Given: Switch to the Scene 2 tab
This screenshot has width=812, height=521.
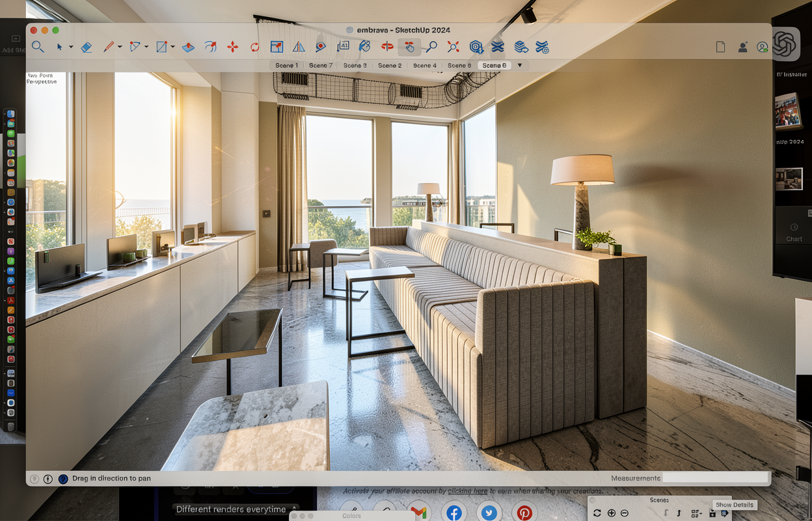Looking at the screenshot, I should point(390,66).
